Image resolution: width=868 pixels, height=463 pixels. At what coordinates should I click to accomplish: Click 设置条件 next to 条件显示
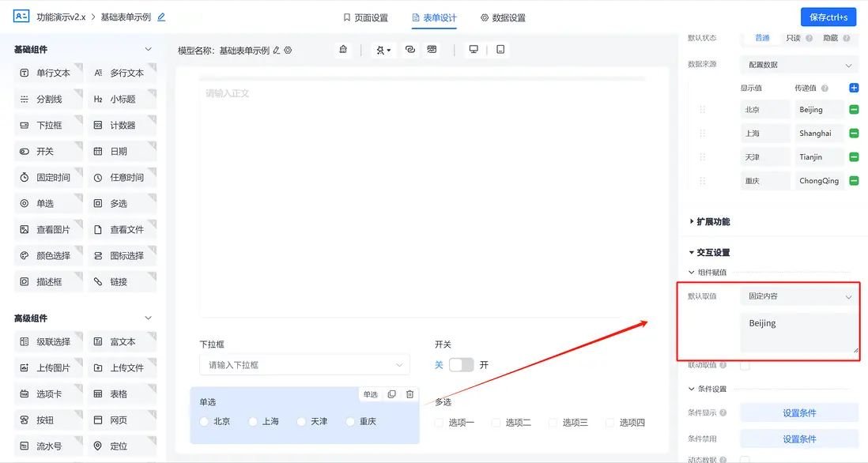pyautogui.click(x=798, y=412)
